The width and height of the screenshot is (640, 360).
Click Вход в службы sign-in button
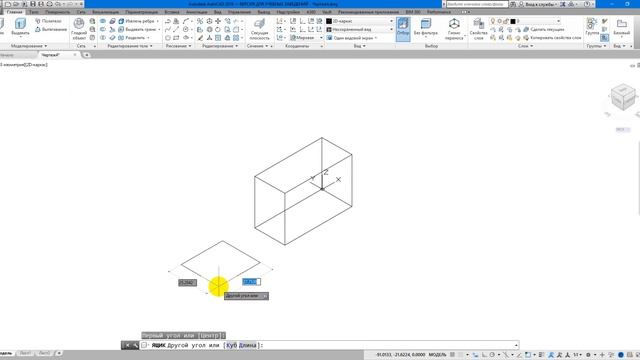coord(539,4)
